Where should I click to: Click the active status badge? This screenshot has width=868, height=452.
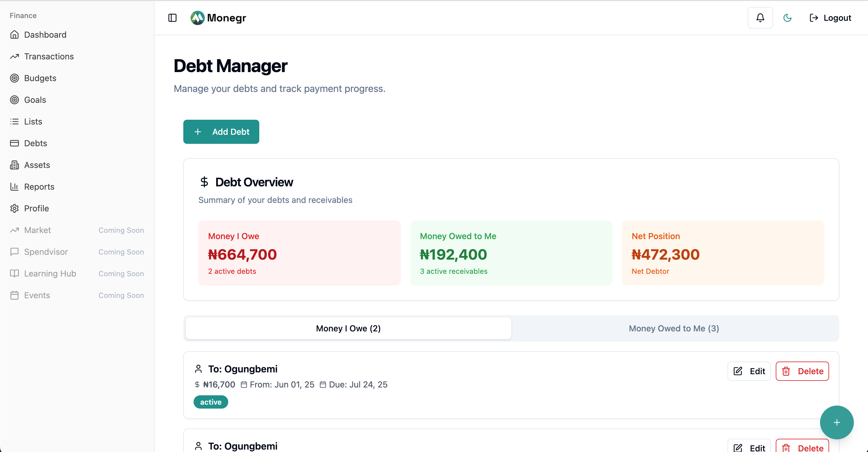point(211,402)
